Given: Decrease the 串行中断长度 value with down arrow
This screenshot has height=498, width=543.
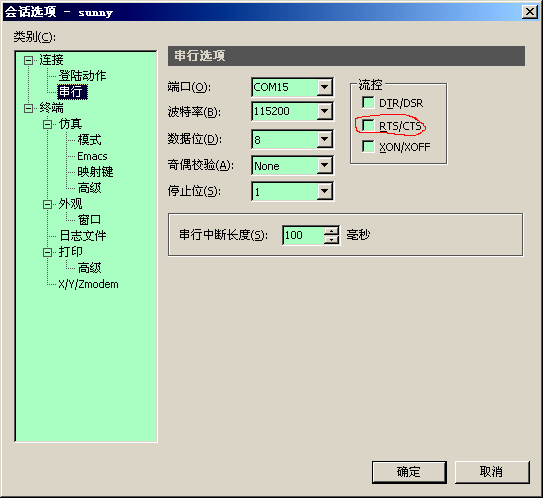Looking at the screenshot, I should (x=332, y=240).
